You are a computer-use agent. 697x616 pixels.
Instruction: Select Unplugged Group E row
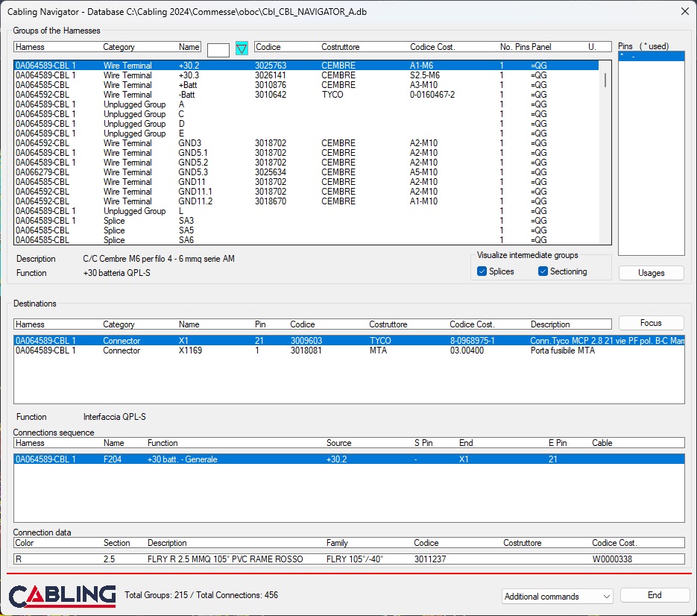(x=306, y=133)
